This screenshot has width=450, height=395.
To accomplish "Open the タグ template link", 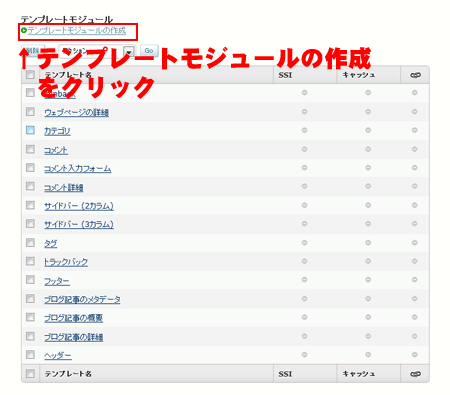I will click(x=51, y=244).
